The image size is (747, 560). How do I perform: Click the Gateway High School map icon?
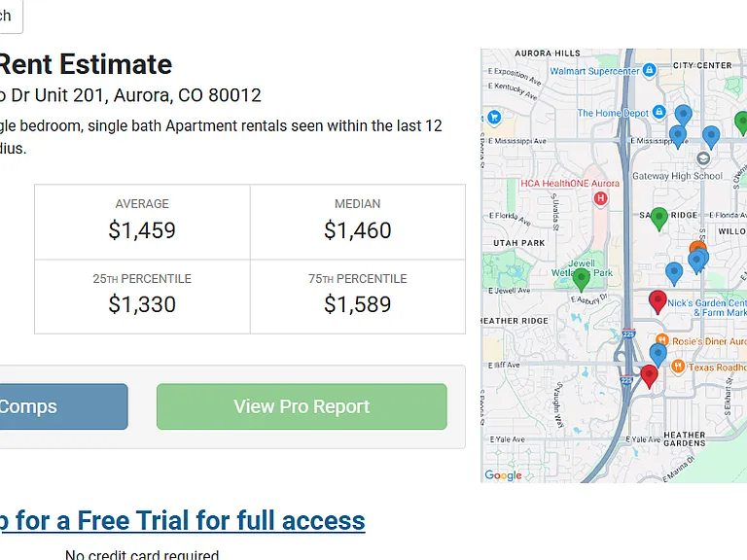point(703,158)
